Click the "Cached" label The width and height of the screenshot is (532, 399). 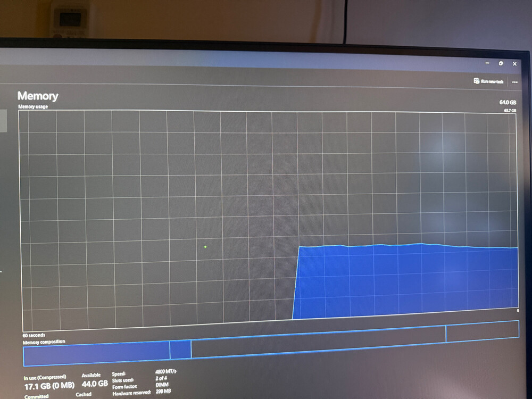pos(84,394)
